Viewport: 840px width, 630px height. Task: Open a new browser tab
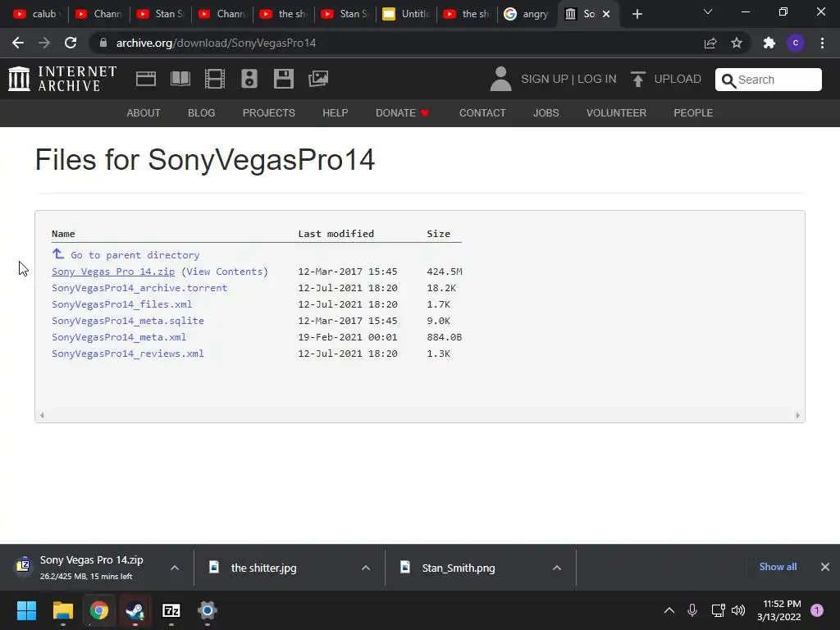click(x=637, y=14)
